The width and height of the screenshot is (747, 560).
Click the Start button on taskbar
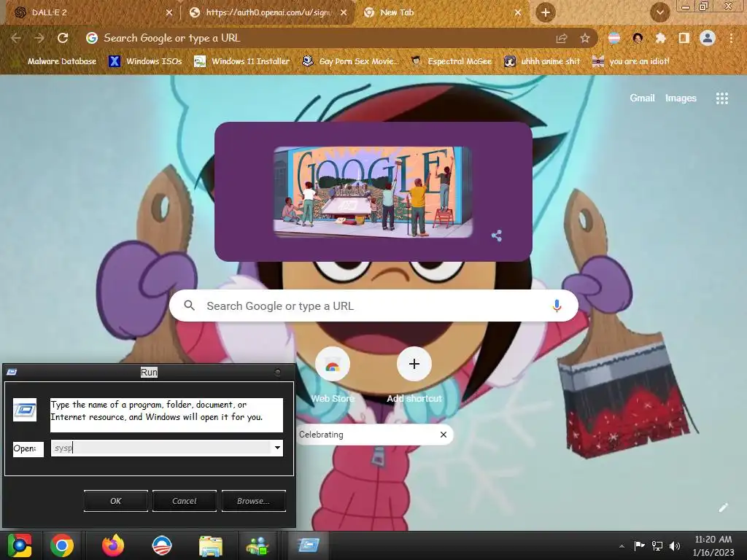pos(20,545)
